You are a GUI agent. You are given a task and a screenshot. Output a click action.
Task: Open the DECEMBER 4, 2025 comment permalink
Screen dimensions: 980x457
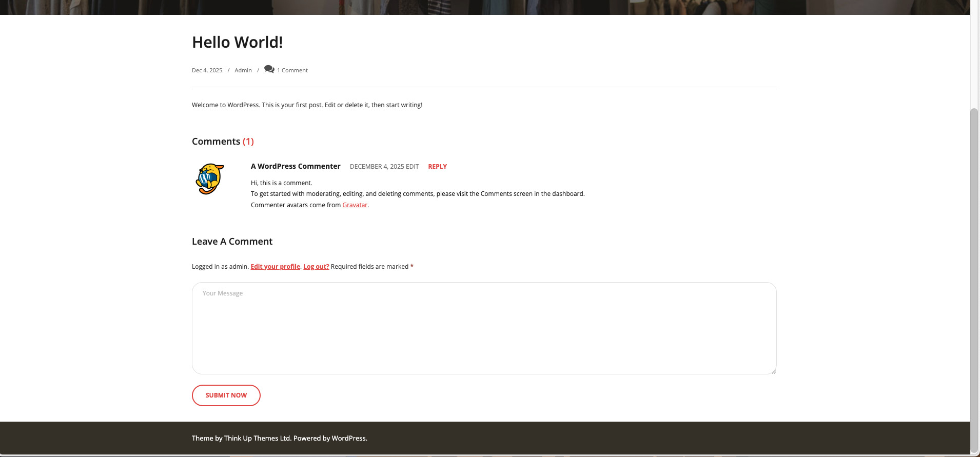pos(377,167)
